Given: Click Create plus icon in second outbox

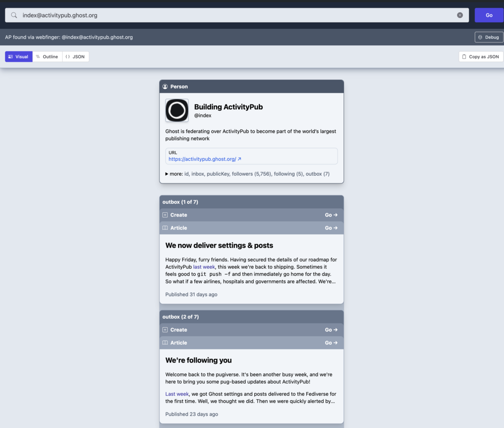Looking at the screenshot, I should click(x=165, y=330).
